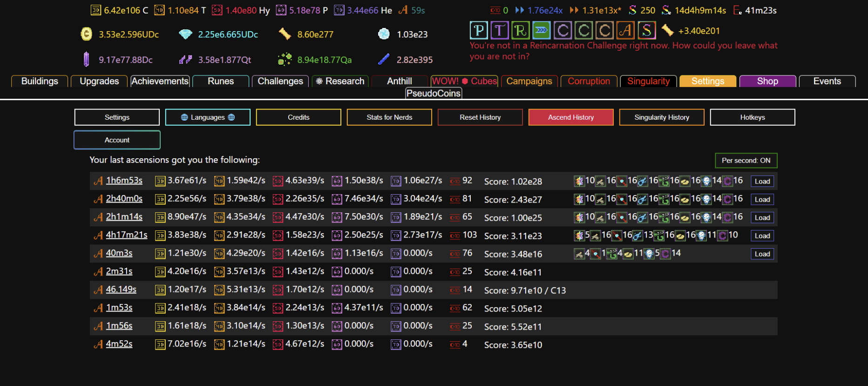Click Load on the 40m3s ascension row
Screen dimensions: 868x386
click(x=762, y=254)
